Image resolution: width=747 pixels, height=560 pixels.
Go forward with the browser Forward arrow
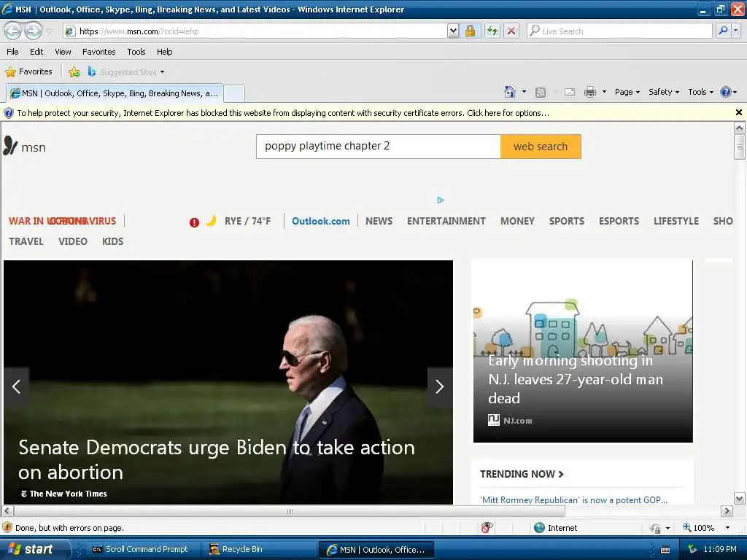(33, 31)
